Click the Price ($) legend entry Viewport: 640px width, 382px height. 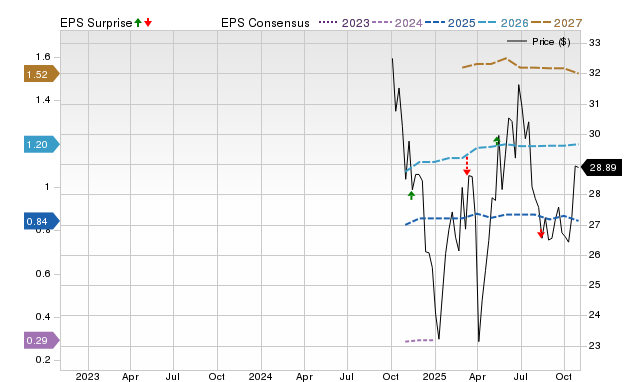(x=539, y=42)
